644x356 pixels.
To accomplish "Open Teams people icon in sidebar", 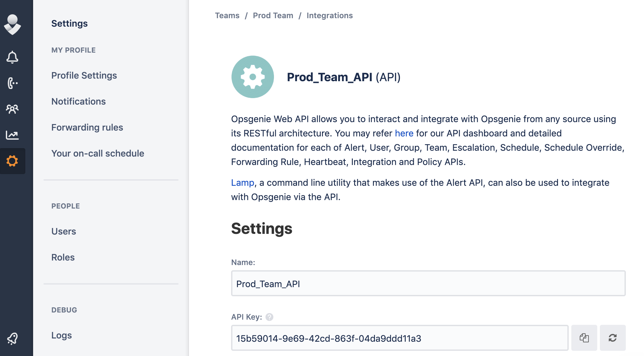I will pyautogui.click(x=12, y=109).
